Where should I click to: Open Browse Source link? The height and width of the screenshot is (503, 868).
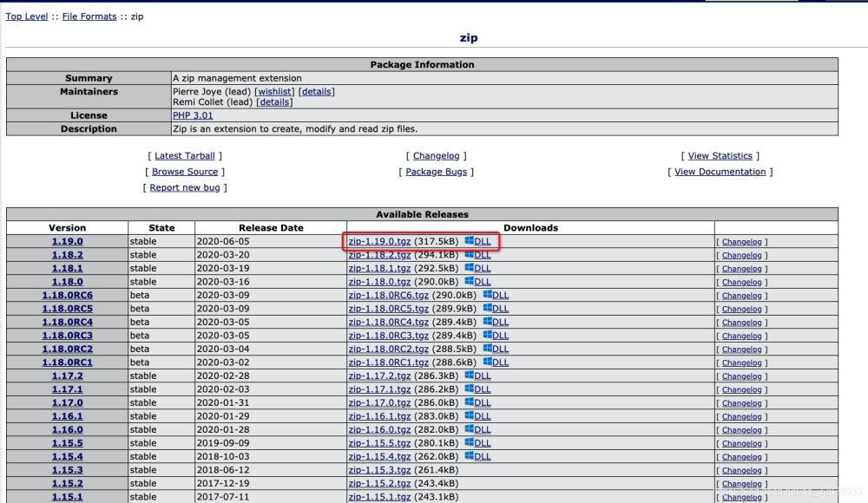pos(185,172)
